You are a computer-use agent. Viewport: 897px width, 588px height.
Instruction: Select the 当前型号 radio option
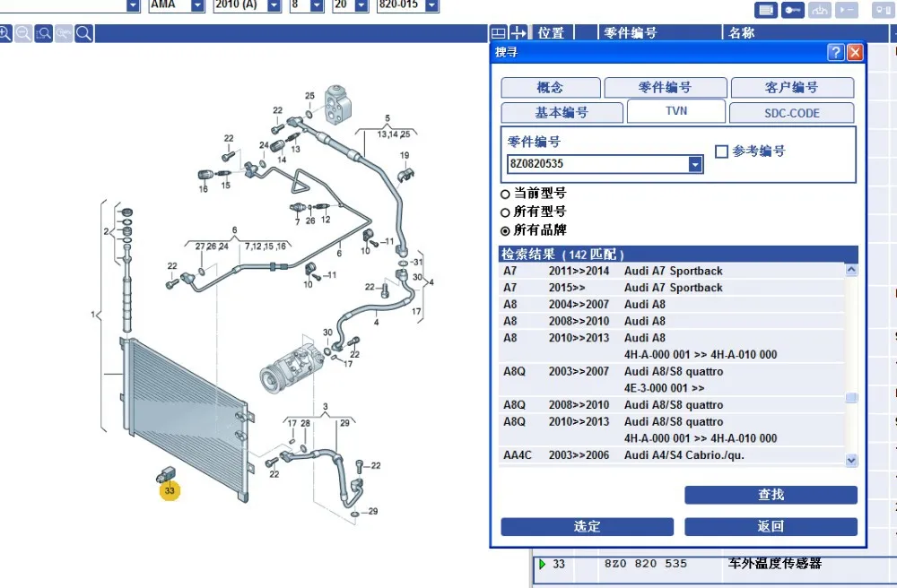pos(504,195)
